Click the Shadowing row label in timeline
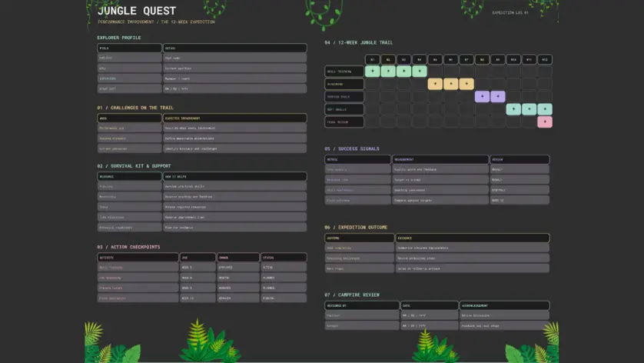The width and height of the screenshot is (644, 363). coord(344,84)
